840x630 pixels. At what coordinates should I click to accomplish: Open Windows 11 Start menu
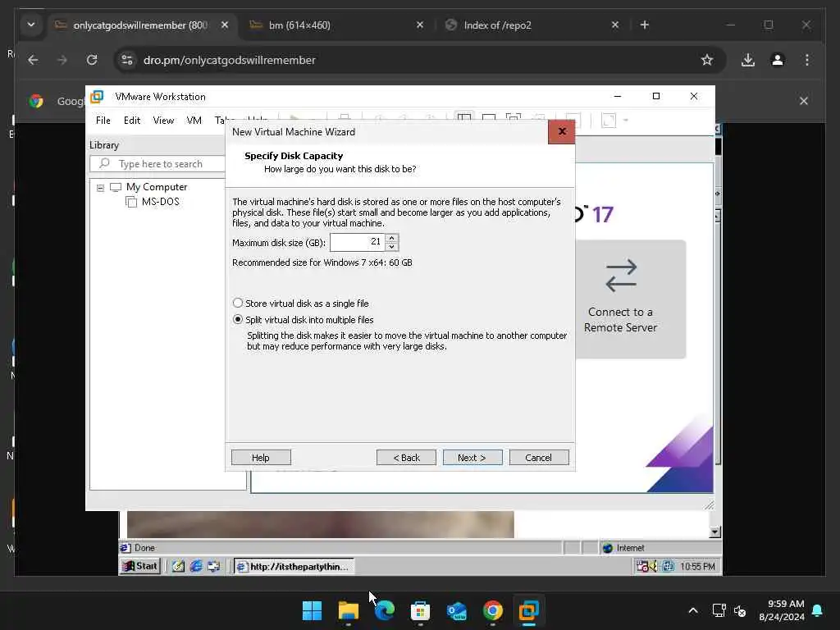coord(313,610)
